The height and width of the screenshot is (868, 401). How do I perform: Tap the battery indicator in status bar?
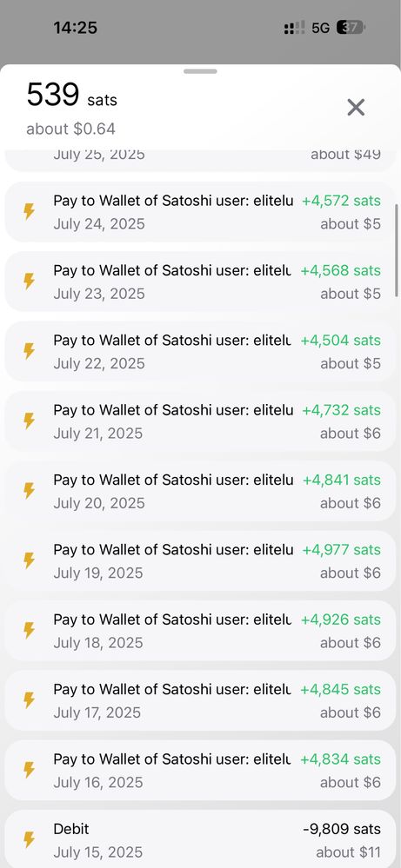[x=351, y=28]
